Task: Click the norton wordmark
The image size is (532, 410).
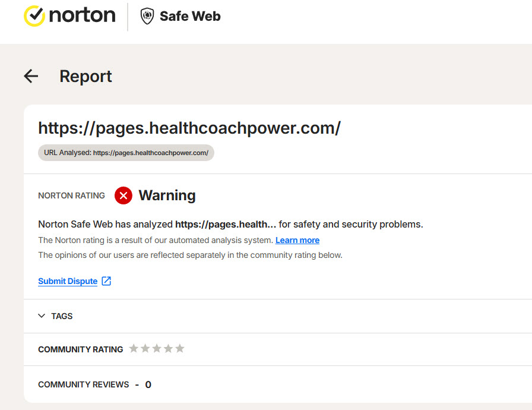Action: pyautogui.click(x=82, y=15)
